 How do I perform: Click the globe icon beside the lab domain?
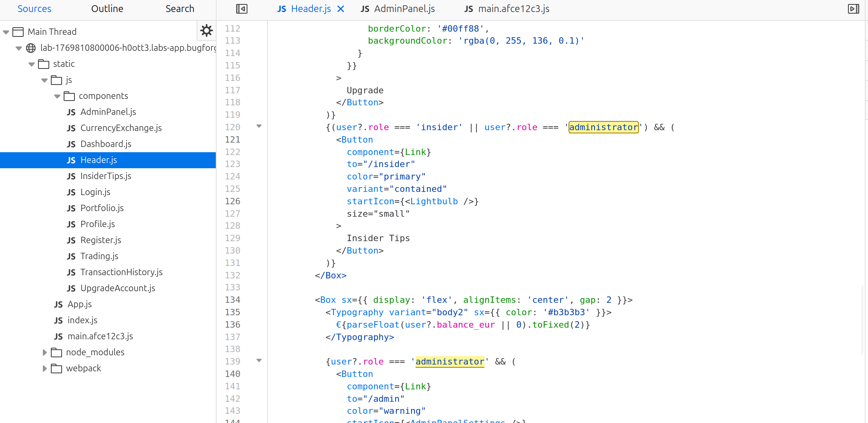[x=31, y=48]
